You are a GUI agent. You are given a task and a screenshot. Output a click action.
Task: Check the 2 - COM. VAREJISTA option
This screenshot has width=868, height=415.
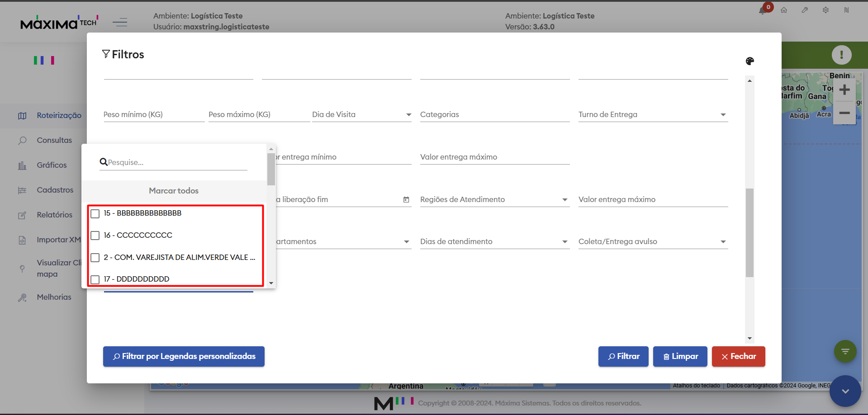click(95, 258)
